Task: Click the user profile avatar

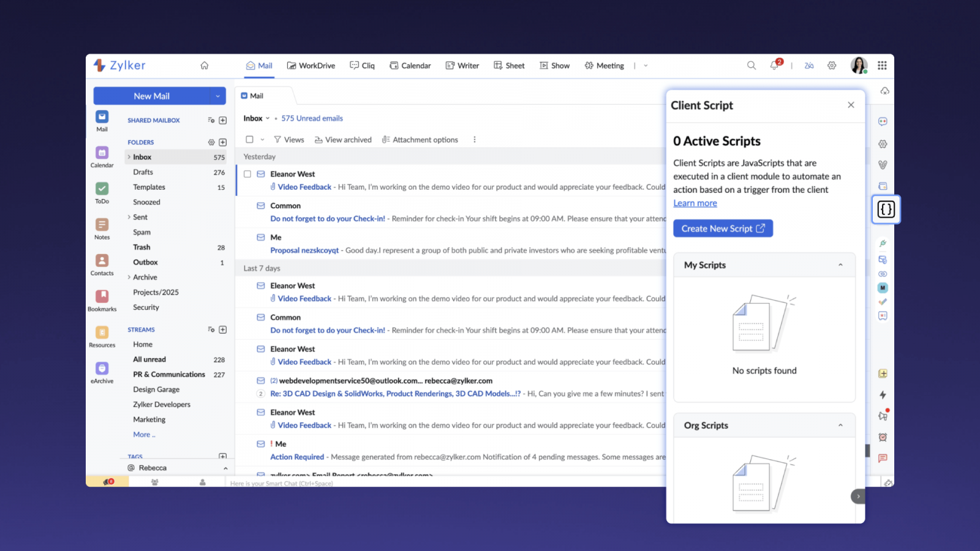Action: tap(859, 65)
